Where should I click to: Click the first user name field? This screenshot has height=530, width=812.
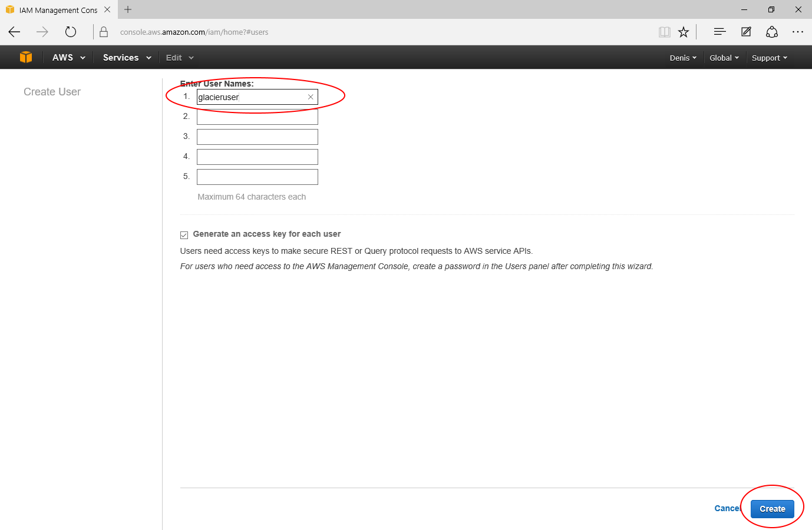coord(258,97)
